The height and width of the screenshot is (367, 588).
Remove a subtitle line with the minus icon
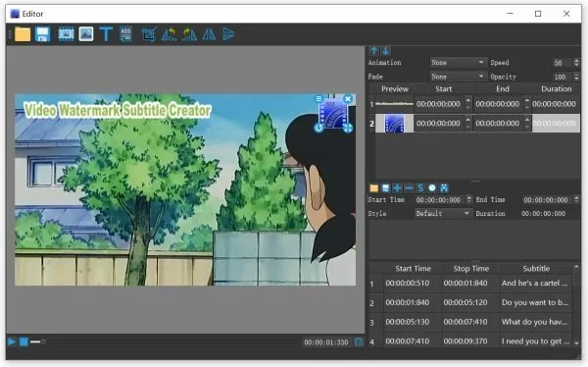(409, 187)
